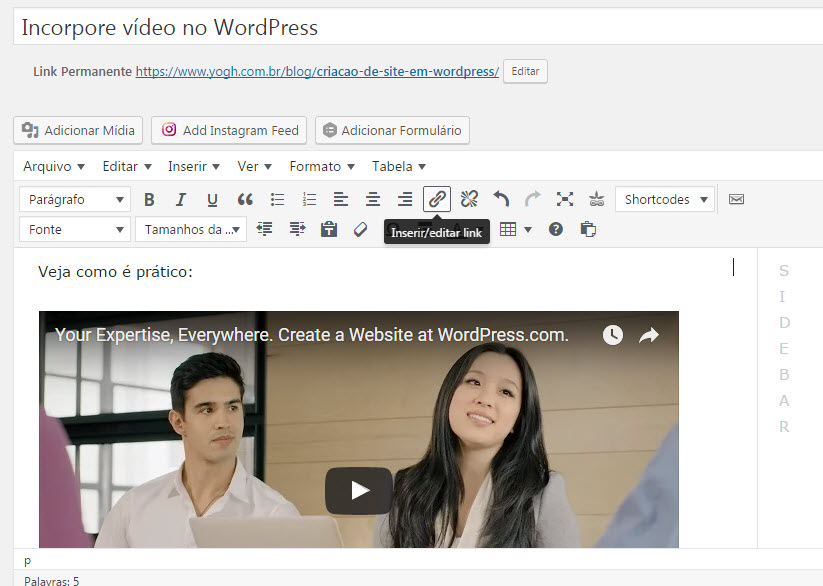The height and width of the screenshot is (586, 823).
Task: Open the Parágrafo format dropdown
Action: tap(75, 200)
